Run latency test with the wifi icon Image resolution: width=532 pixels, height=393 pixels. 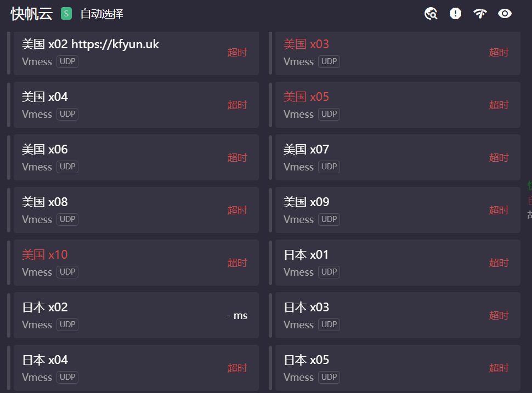(x=480, y=14)
